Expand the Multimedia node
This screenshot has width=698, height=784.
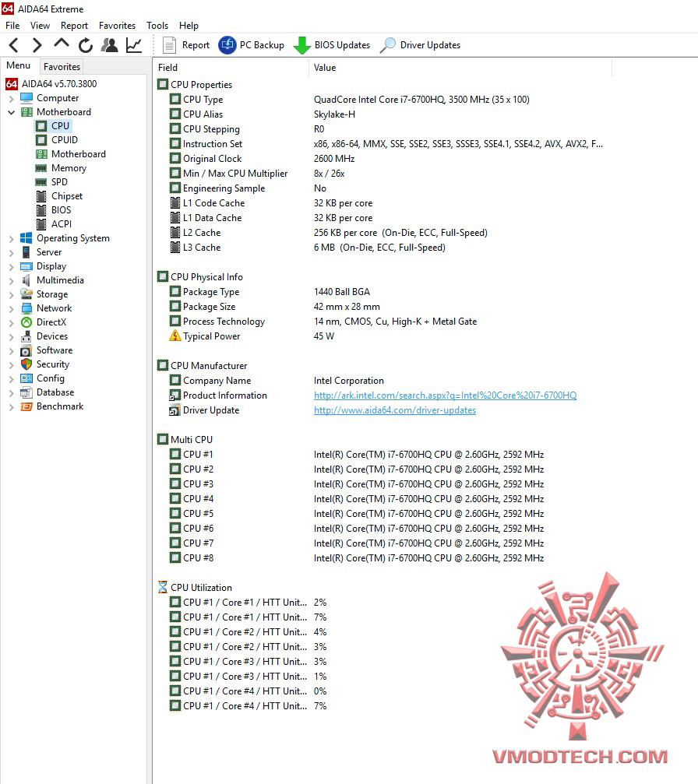[x=11, y=280]
